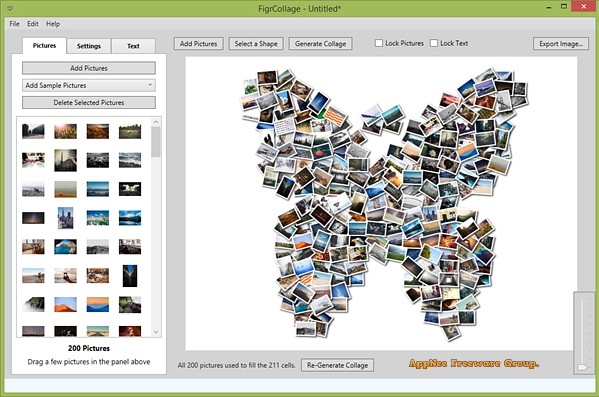The height and width of the screenshot is (397, 599).
Task: Enable the Lock Text checkbox
Action: pyautogui.click(x=434, y=43)
